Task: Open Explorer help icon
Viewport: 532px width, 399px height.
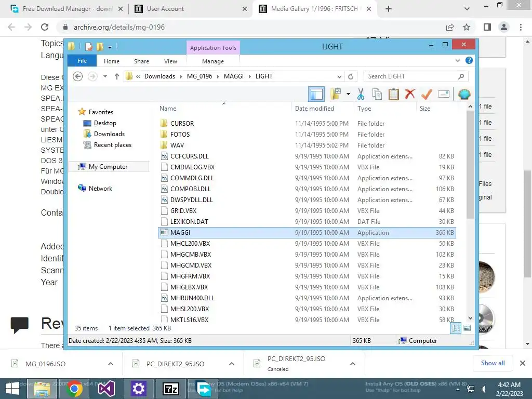Action: (x=469, y=60)
